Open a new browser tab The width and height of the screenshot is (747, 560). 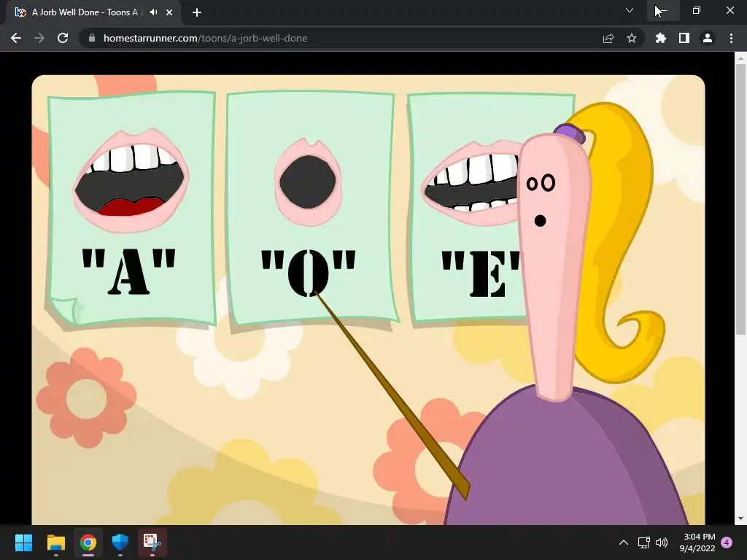click(x=197, y=12)
